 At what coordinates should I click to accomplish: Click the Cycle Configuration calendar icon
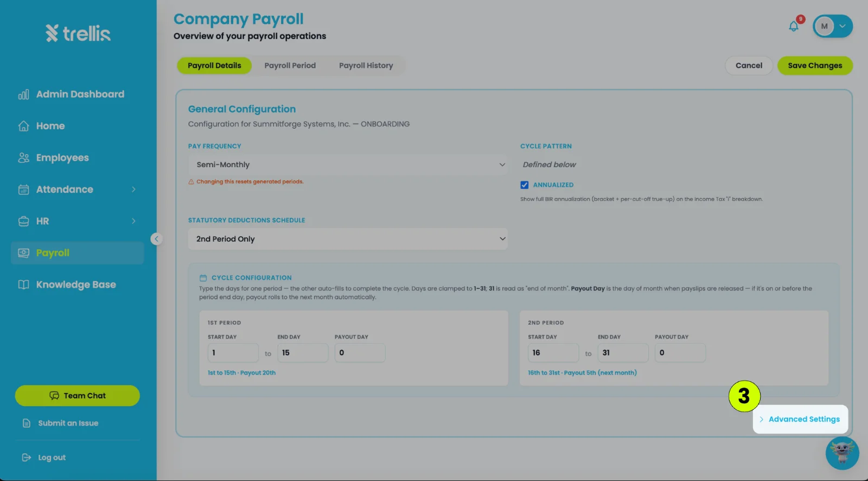coord(203,277)
